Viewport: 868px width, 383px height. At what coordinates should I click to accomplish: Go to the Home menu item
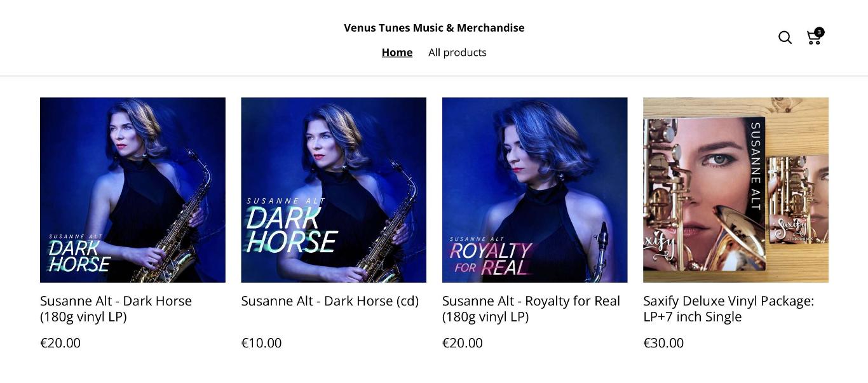(397, 53)
